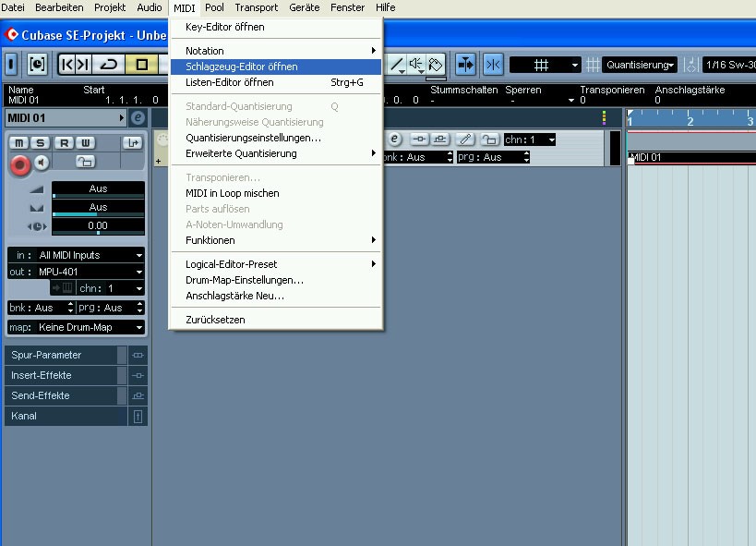Click the pencil drum-map icon on track
Screen dimensions: 756x546
[x=465, y=139]
